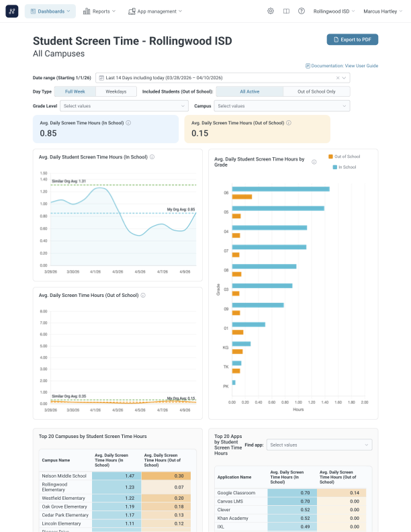
Task: Click the book icon in the top bar
Action: click(x=286, y=11)
